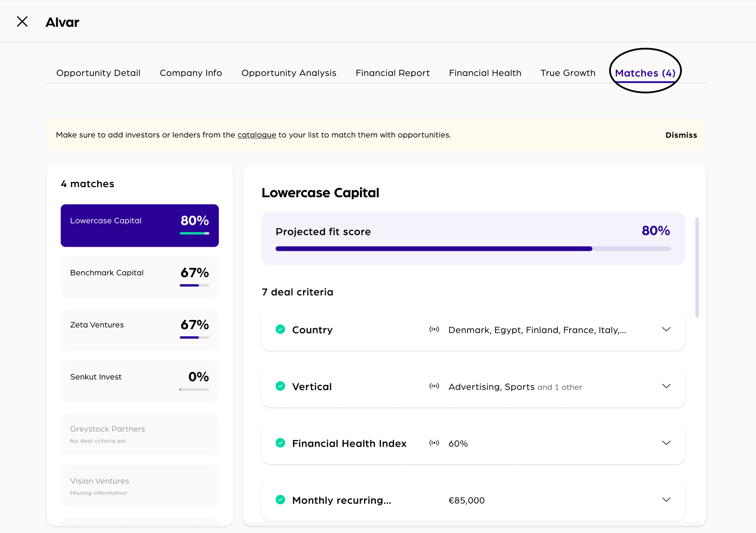
Task: Click the Projected fit score progress bar
Action: (x=473, y=249)
